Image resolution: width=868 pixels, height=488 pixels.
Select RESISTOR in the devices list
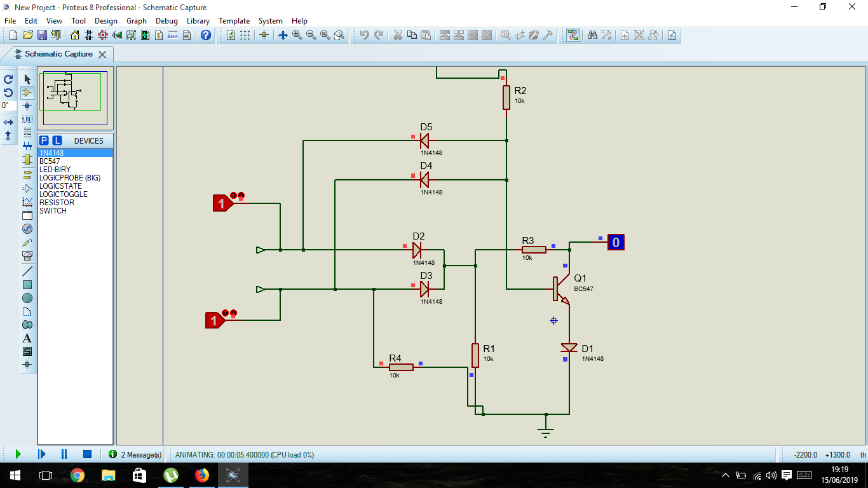[75, 203]
